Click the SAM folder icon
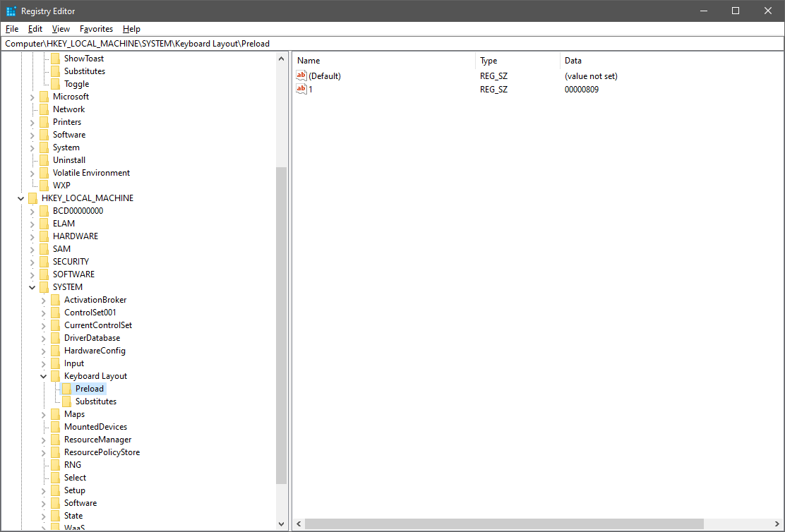Screen dimensions: 785x532 44,249
